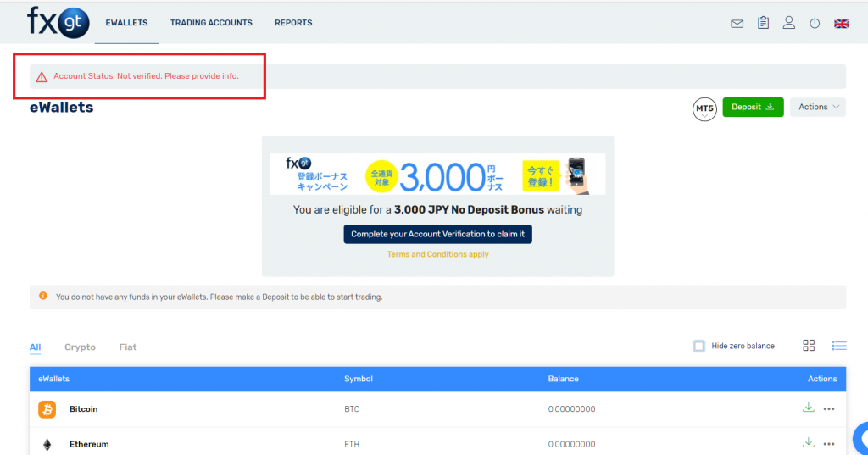This screenshot has width=868, height=455.
Task: Open the chat bubble widget
Action: coord(861,438)
